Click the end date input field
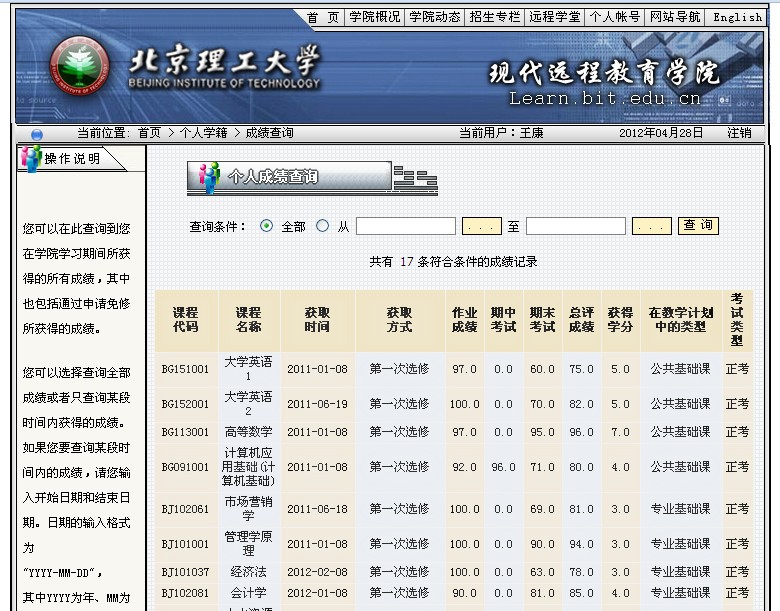780x611 pixels. pos(576,226)
